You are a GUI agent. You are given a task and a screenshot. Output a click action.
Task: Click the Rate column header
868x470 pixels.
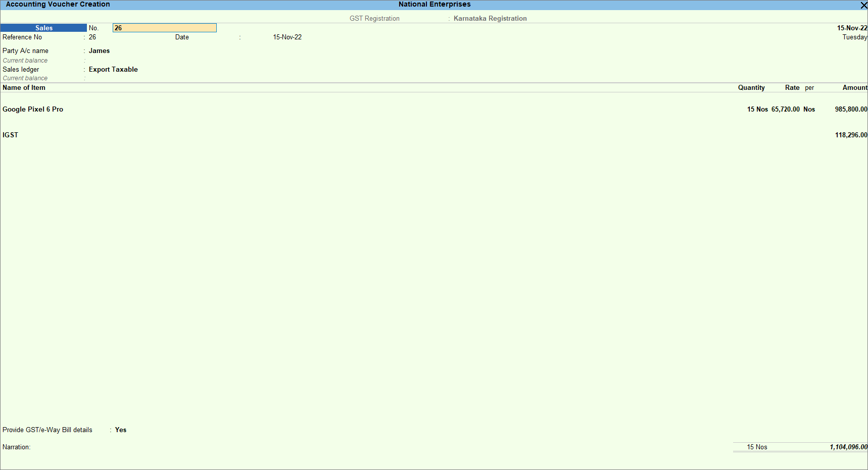click(792, 88)
